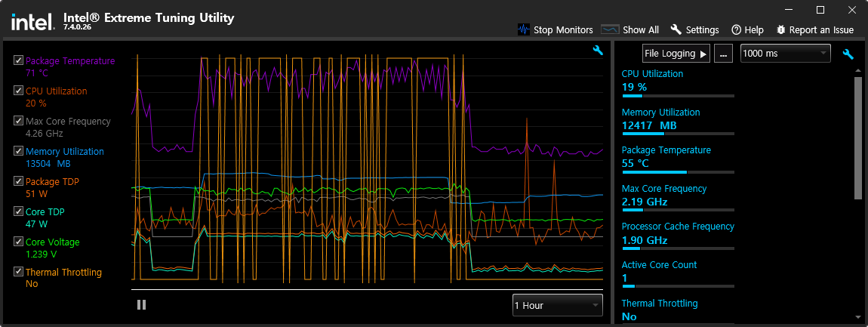Image resolution: width=868 pixels, height=327 pixels.
Task: Toggle Memory Utilization checkbox
Action: [18, 151]
